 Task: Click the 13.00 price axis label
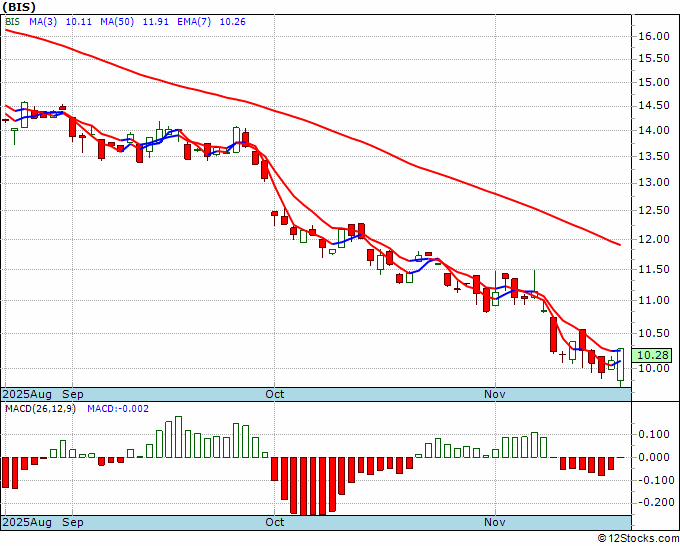(x=654, y=182)
